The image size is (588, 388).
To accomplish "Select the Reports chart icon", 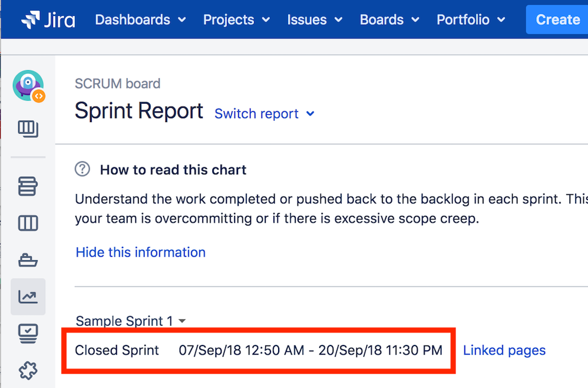I will (x=28, y=297).
